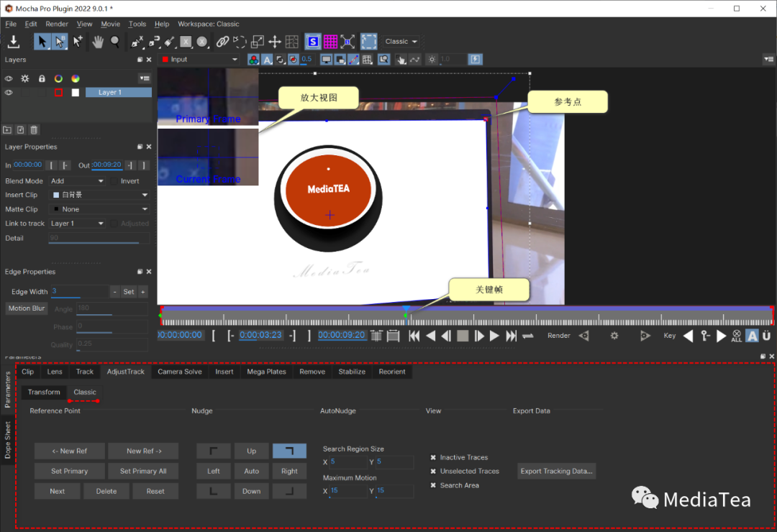777x532 pixels.
Task: Switch to the Stabilize tab
Action: (x=352, y=372)
